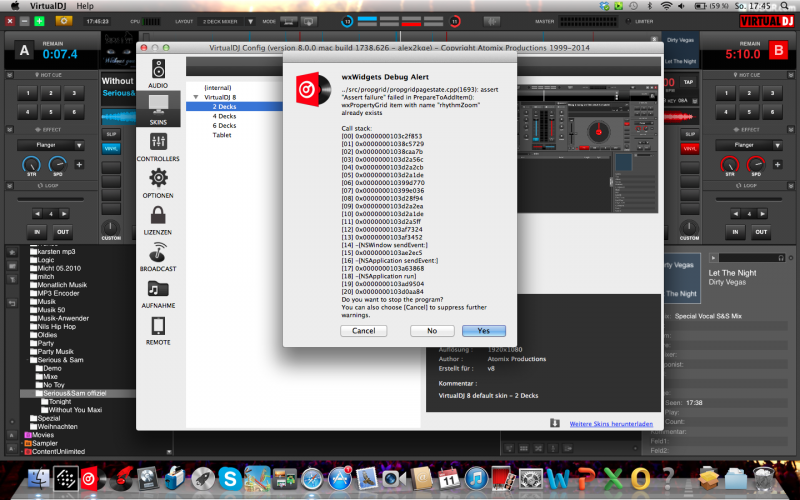
Task: Open Flanger effect dropdown on deck A
Action: tap(79, 145)
